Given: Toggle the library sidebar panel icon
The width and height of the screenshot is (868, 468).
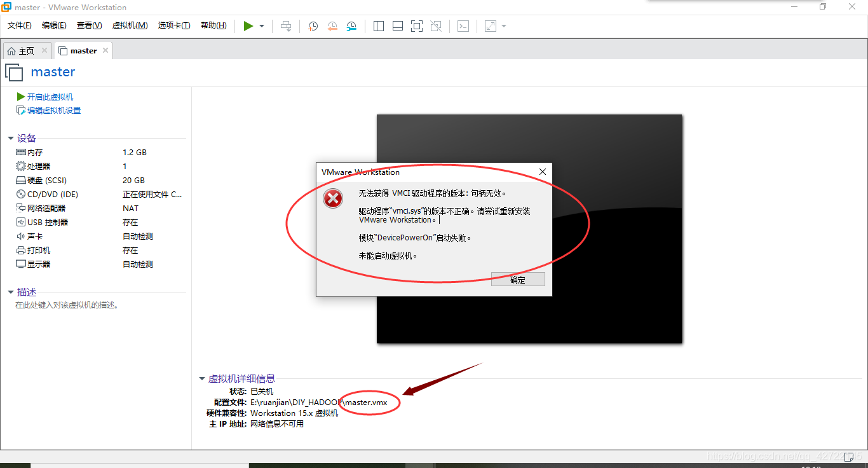Looking at the screenshot, I should (379, 26).
